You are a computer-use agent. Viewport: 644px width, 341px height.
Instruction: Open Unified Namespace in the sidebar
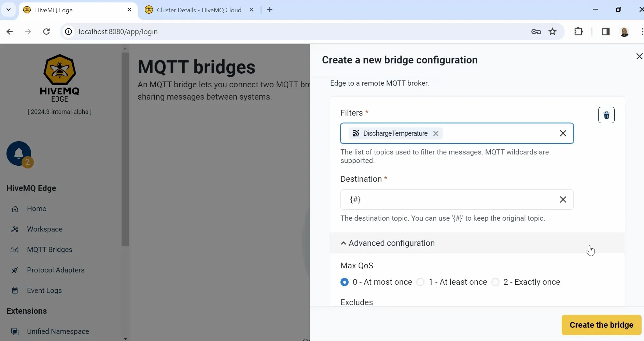click(x=58, y=331)
